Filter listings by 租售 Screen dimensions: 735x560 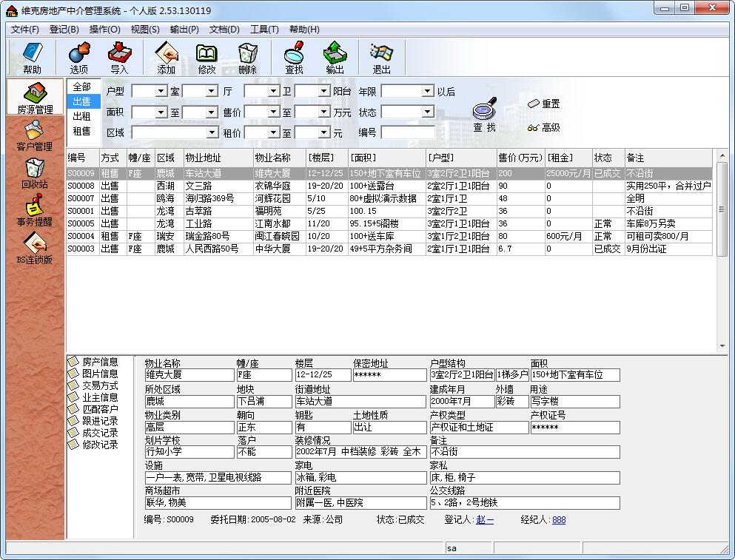[82, 131]
